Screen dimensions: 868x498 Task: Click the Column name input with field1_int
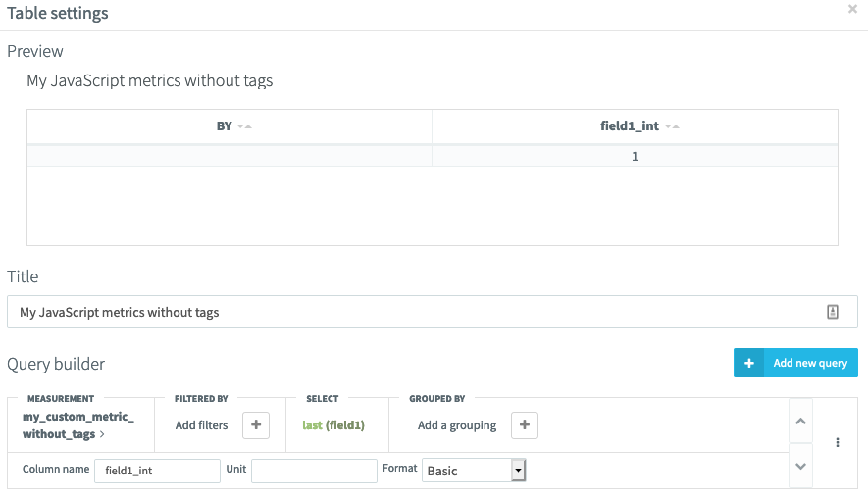pos(157,471)
